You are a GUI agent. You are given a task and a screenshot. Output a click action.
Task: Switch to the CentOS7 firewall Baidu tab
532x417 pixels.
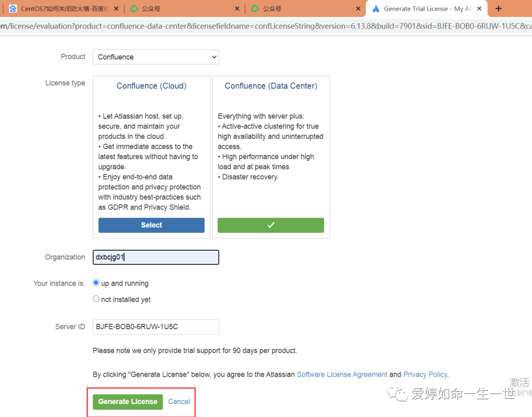tap(65, 8)
